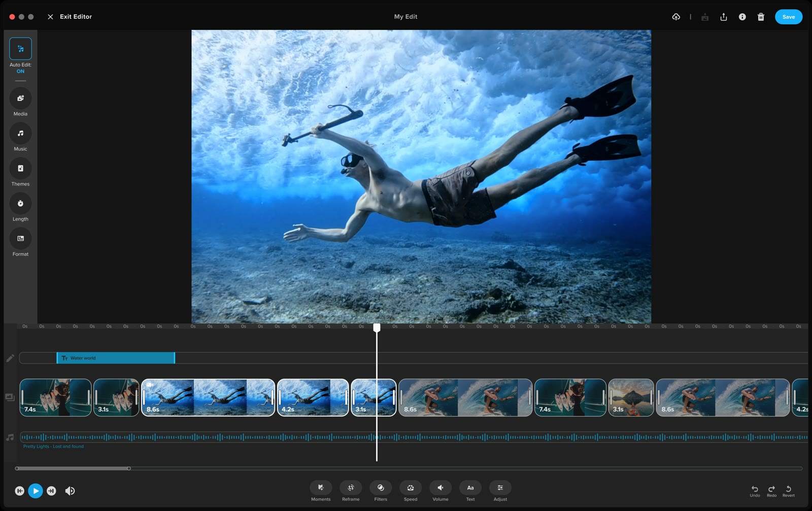Open the Length settings
812x511 pixels.
[x=20, y=203]
